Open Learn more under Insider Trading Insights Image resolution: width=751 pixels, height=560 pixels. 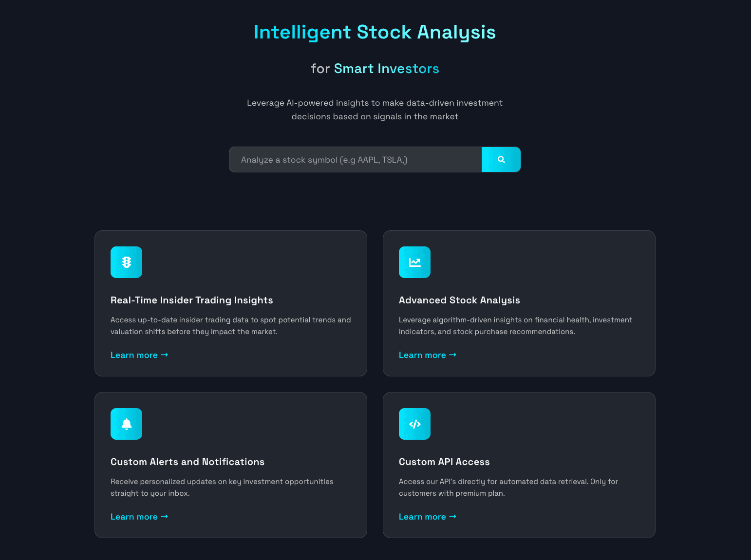coord(139,355)
